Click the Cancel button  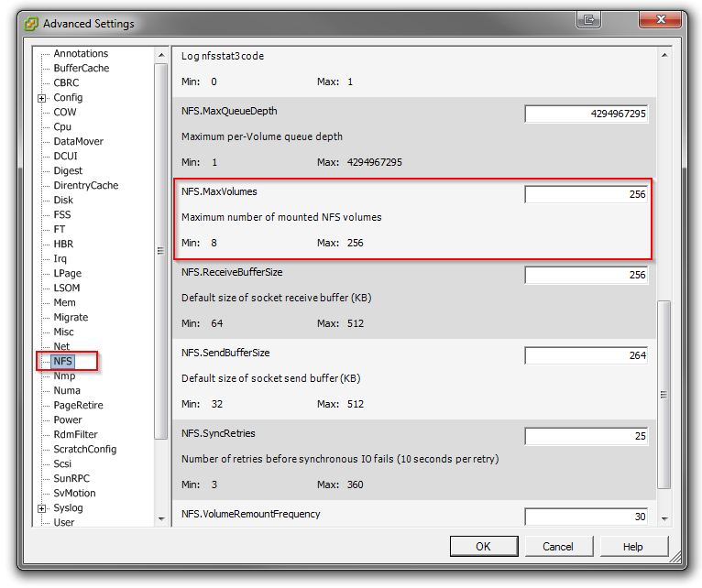click(558, 547)
